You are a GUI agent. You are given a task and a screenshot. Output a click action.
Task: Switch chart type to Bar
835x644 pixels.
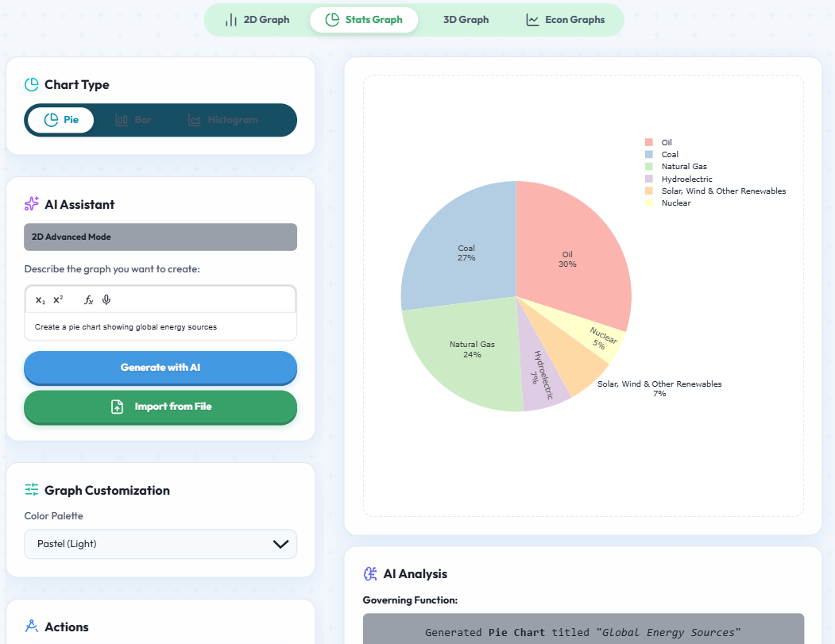click(133, 120)
